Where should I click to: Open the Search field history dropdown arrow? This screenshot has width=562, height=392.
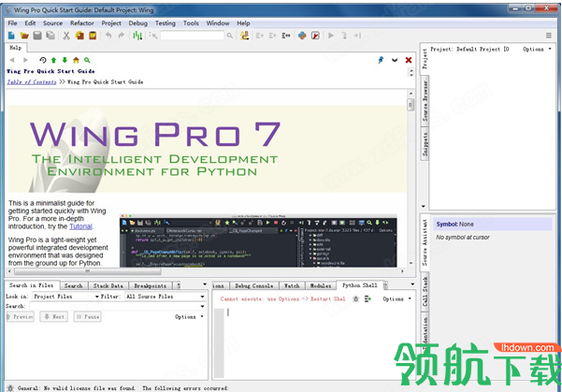203,306
